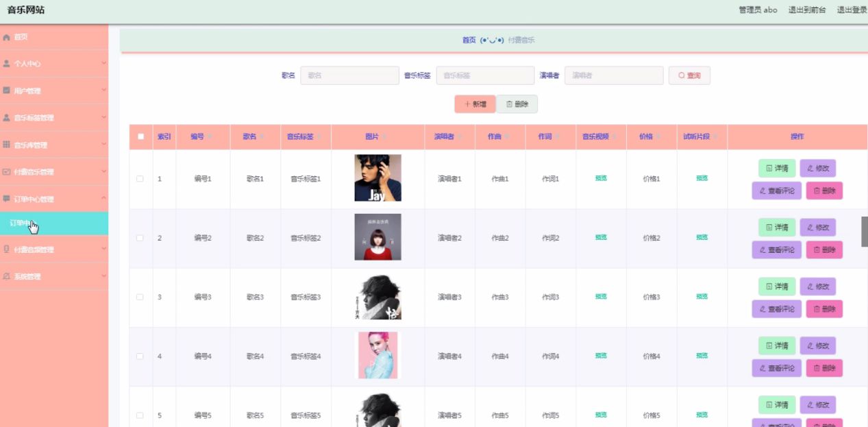Click the 音乐标签5 table cell
This screenshot has width=868, height=427.
pyautogui.click(x=306, y=415)
